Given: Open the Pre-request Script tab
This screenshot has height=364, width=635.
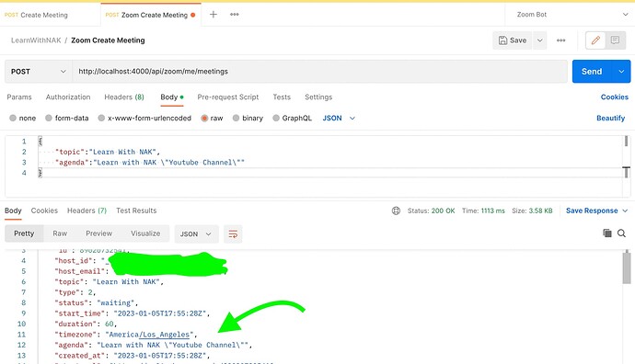Looking at the screenshot, I should (x=228, y=97).
